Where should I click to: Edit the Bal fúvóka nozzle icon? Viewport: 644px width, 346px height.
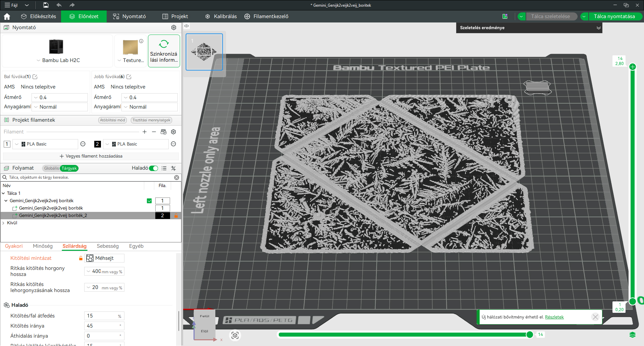coord(35,77)
